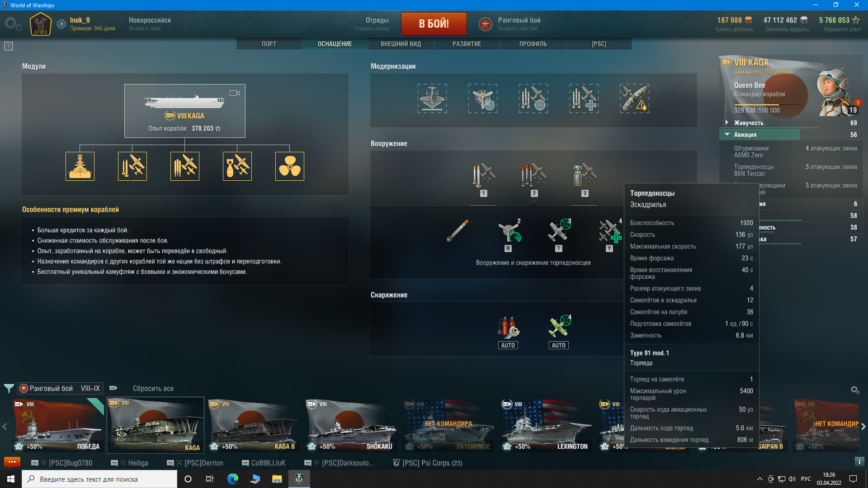Open Task View on taskbar
This screenshot has width=868, height=488.
click(209, 479)
